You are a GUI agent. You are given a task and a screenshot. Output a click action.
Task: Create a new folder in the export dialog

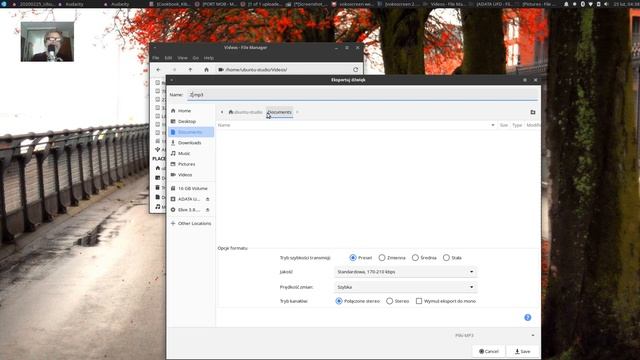click(x=533, y=112)
